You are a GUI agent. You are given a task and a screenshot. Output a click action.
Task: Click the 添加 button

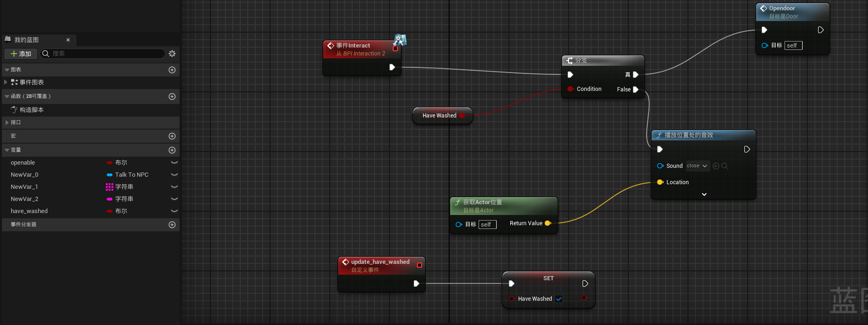(x=21, y=54)
